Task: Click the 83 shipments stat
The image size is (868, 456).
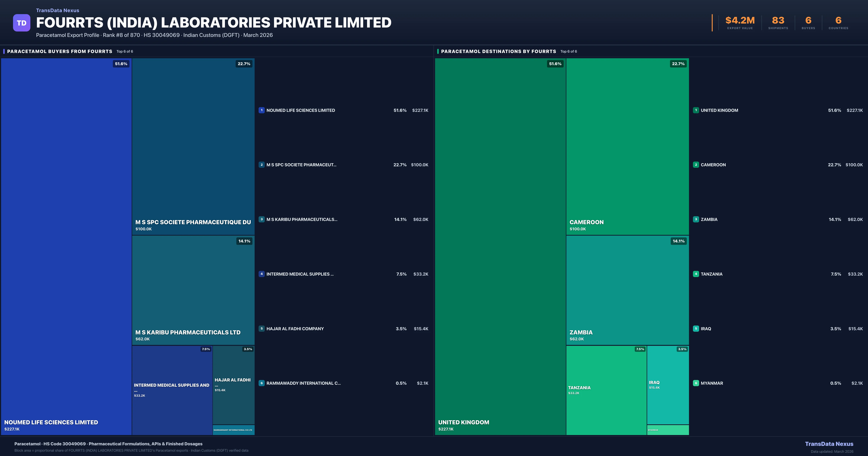Action: 778,23
